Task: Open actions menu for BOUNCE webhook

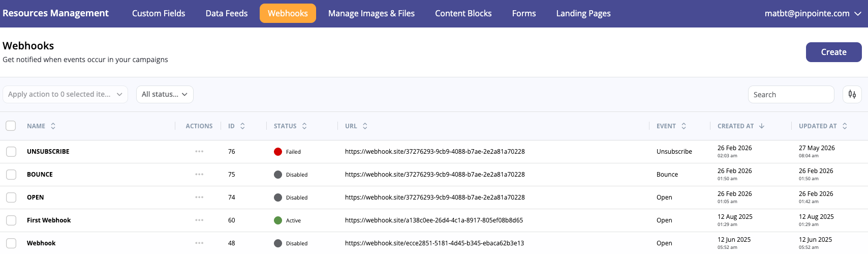Action: [x=199, y=175]
